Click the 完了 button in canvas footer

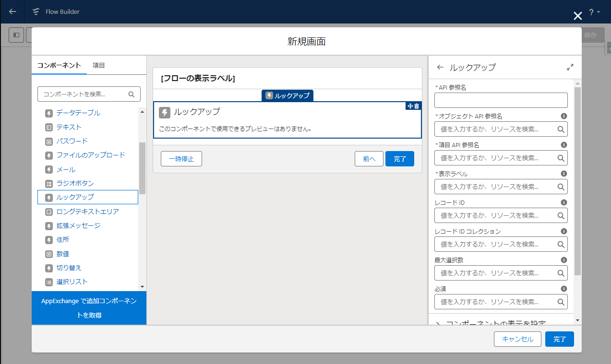point(400,159)
